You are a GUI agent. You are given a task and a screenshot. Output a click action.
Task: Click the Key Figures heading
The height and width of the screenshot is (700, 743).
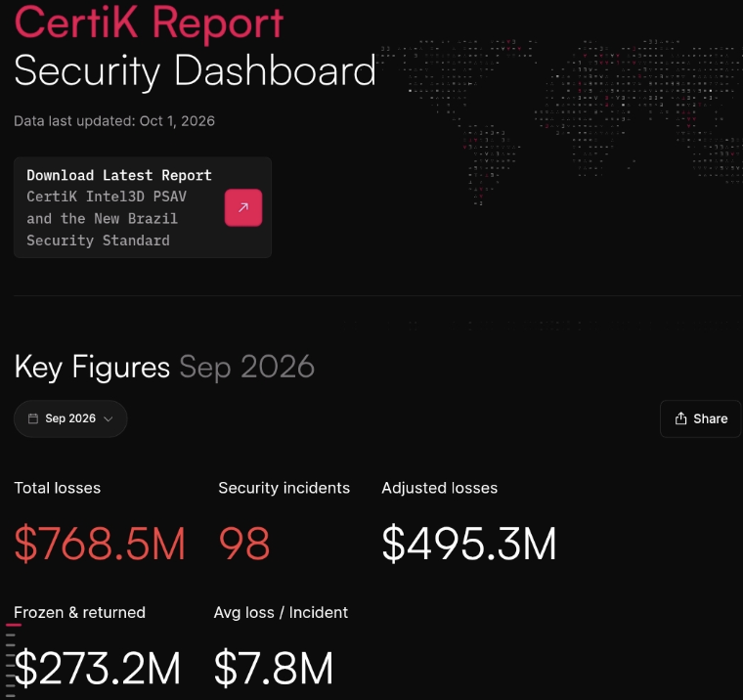pos(92,367)
